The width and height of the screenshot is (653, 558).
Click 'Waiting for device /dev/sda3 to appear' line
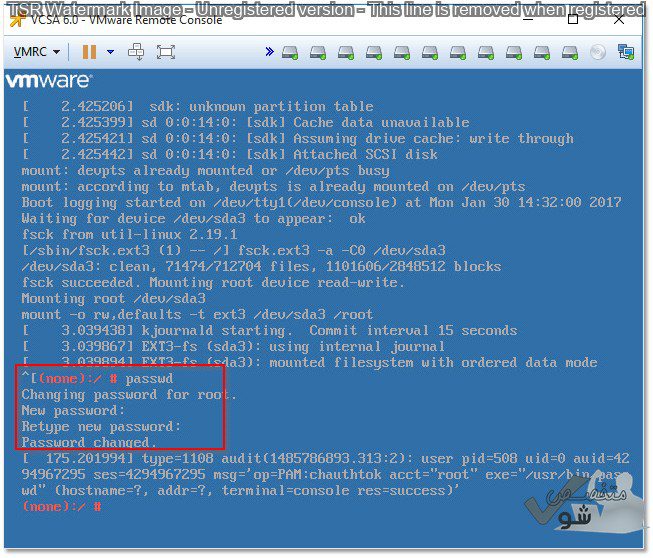coord(193,219)
